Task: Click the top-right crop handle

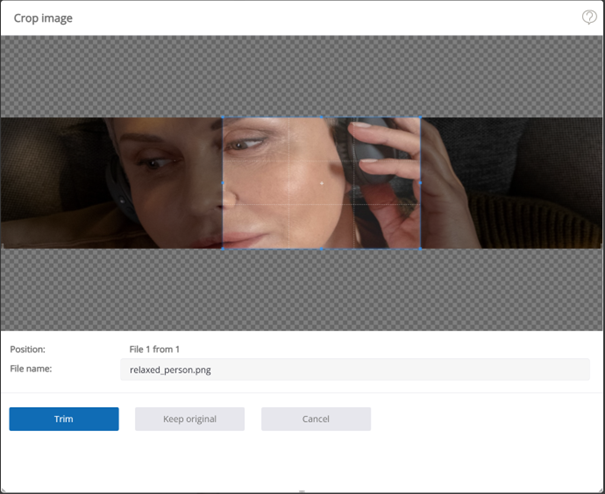Action: click(420, 118)
